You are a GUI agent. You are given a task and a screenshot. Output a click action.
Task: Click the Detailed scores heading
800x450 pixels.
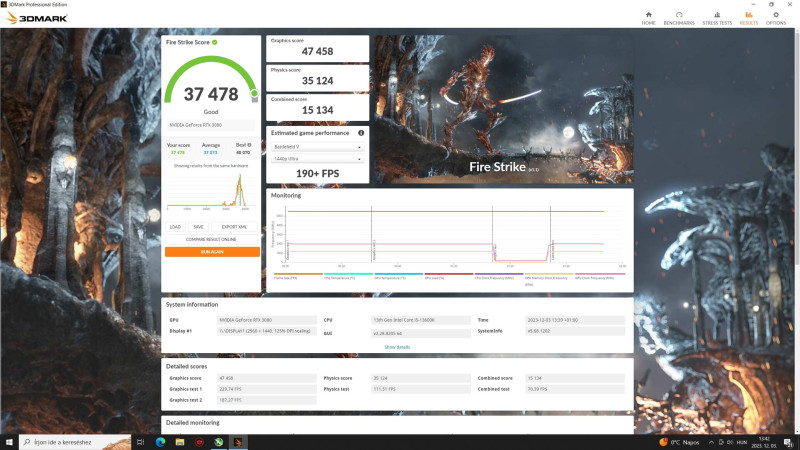[186, 366]
